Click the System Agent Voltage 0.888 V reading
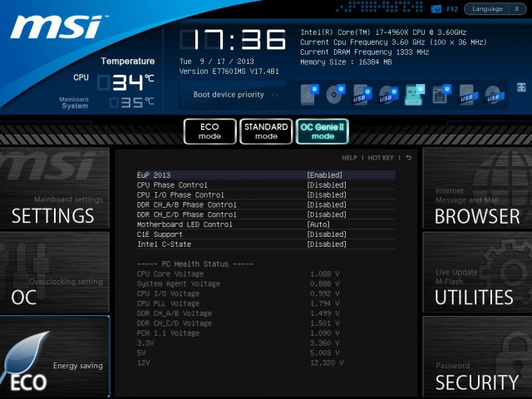 pos(325,283)
